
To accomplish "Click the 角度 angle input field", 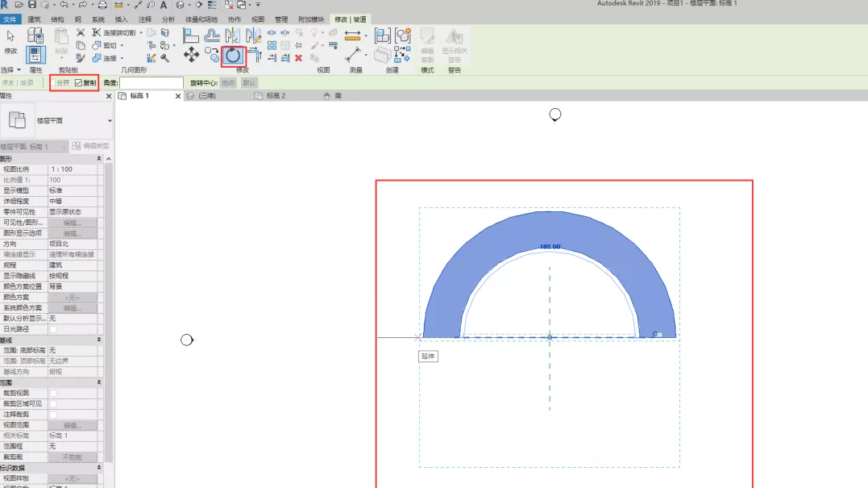I will 152,82.
